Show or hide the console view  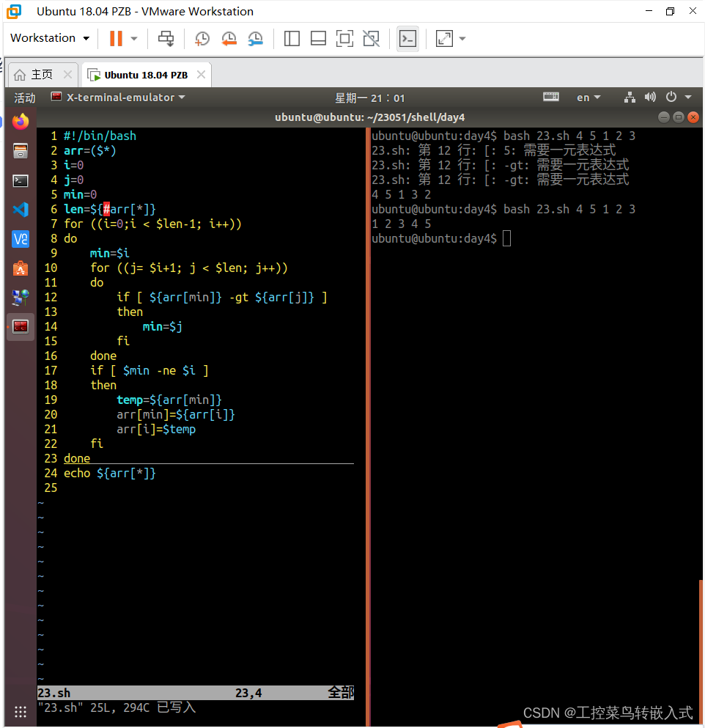[408, 38]
